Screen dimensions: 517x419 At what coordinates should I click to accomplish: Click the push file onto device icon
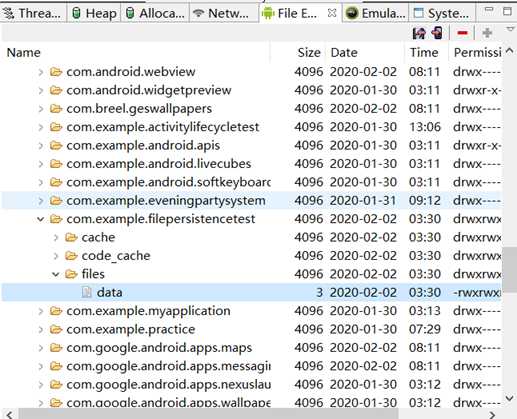437,33
